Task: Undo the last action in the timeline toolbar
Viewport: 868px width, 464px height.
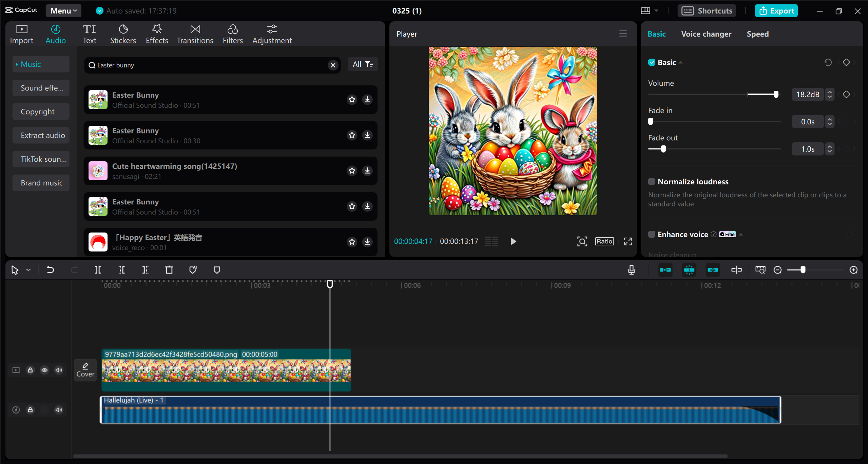Action: coord(50,270)
